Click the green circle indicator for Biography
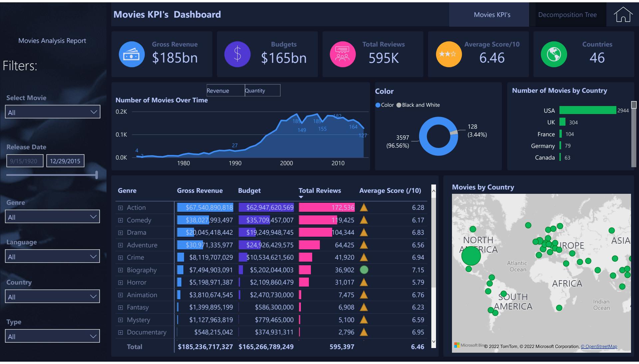The width and height of the screenshot is (639, 364). pos(364,270)
